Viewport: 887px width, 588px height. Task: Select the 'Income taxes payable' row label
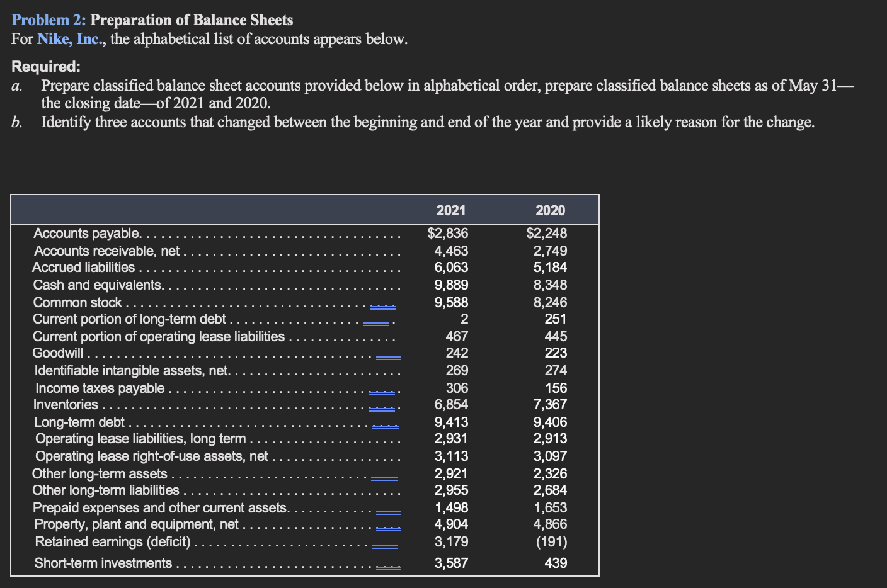pos(100,388)
